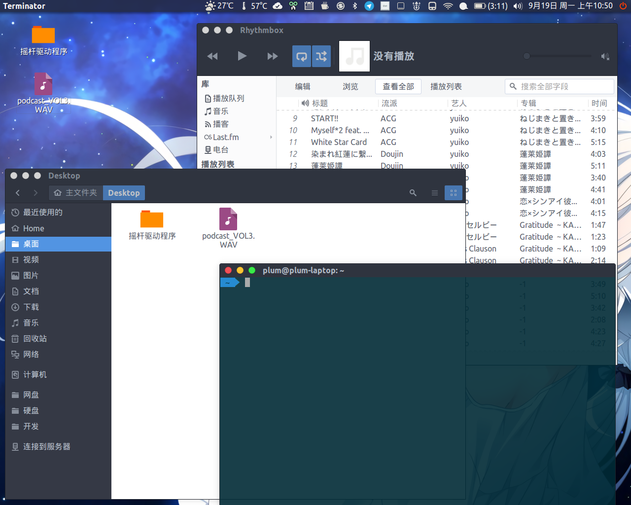Open Home in file manager sidebar
This screenshot has height=505, width=631.
(x=58, y=228)
